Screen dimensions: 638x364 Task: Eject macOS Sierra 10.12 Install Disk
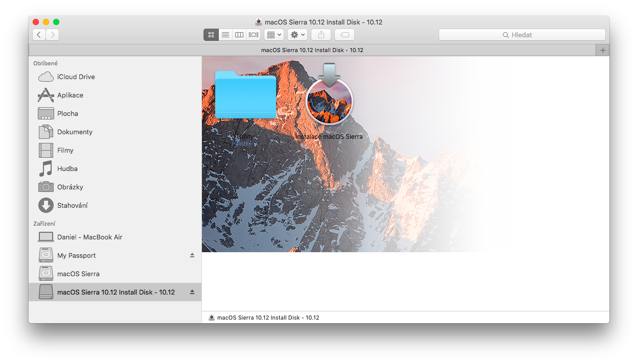click(192, 292)
